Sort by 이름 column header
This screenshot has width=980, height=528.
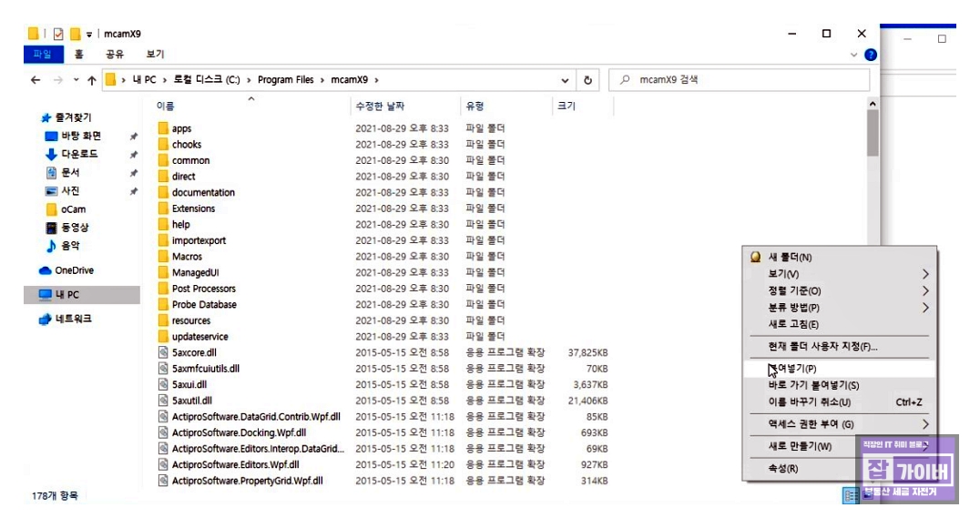coord(165,107)
